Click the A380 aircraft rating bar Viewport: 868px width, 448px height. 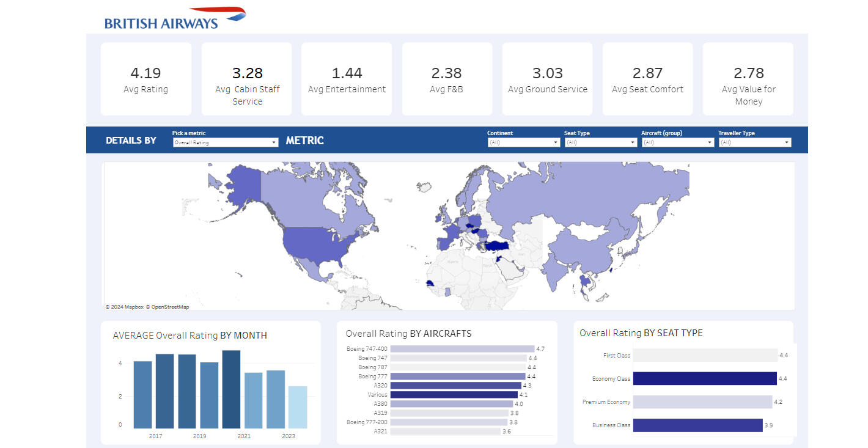click(x=451, y=404)
